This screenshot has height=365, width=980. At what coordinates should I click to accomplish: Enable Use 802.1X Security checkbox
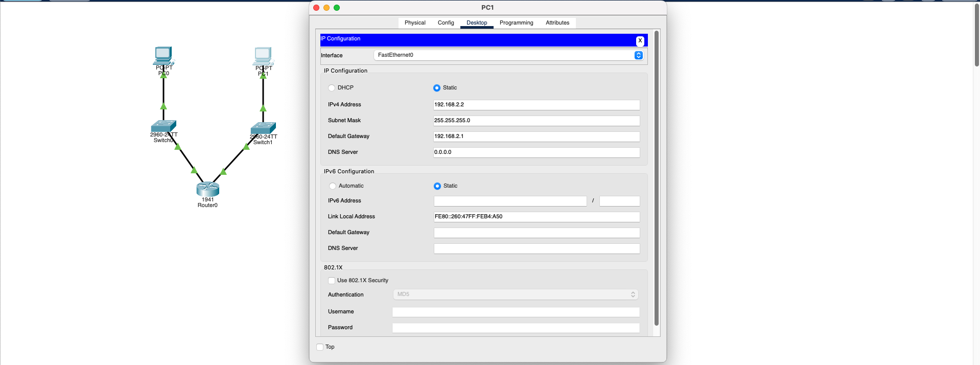point(332,281)
